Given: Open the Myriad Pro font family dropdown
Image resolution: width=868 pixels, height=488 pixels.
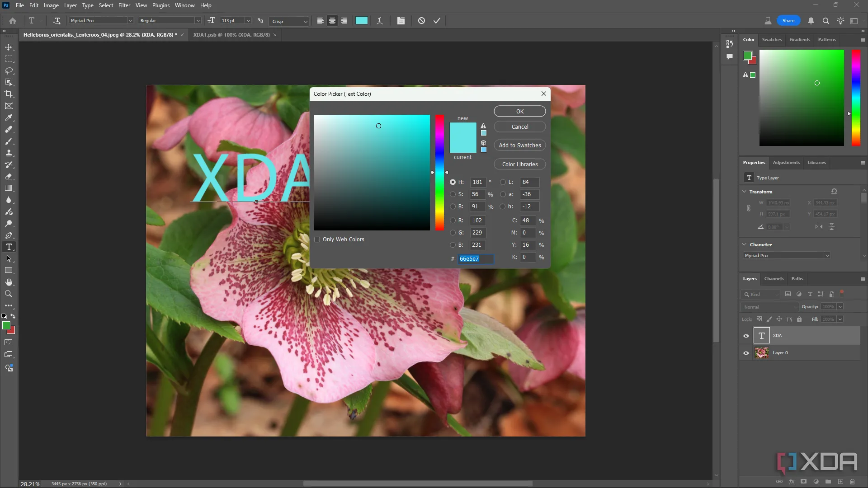Looking at the screenshot, I should pos(130,21).
